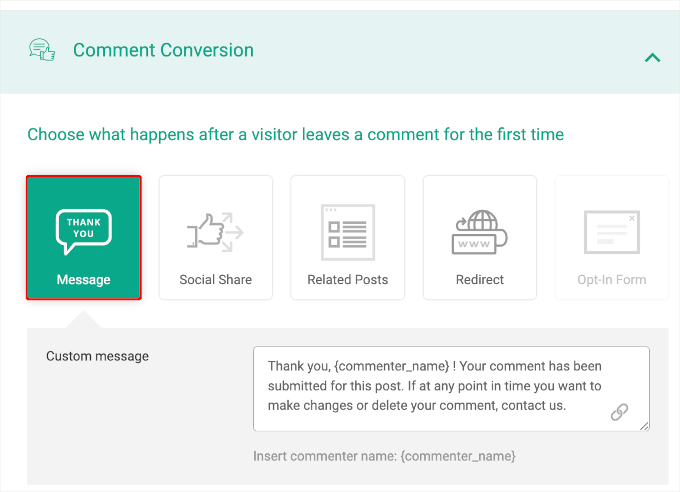Click the Comment Conversion section title
The height and width of the screenshot is (492, 680).
(x=163, y=50)
